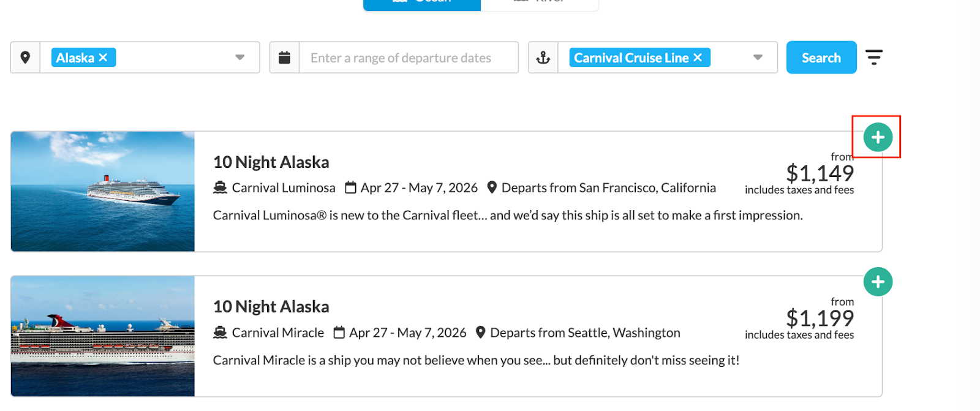Click the ship icon beside Carnival Luminosa
The height and width of the screenshot is (411, 980).
coord(220,187)
